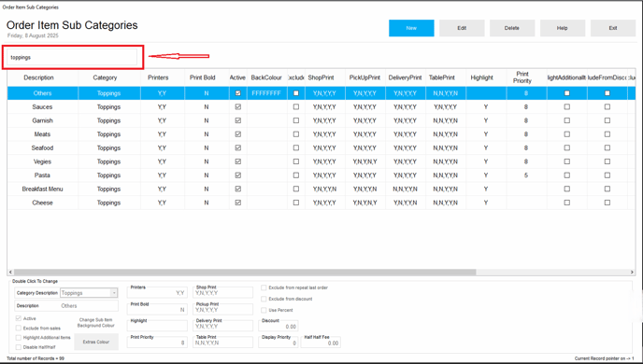Enable 'Exclude from discount' checkbox in details panel
This screenshot has height=364, width=643.
(x=264, y=299)
